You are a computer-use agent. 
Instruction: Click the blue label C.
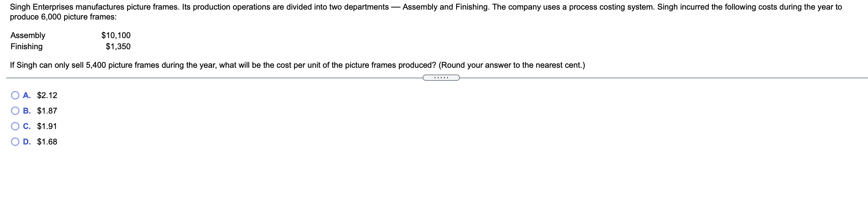click(27, 126)
